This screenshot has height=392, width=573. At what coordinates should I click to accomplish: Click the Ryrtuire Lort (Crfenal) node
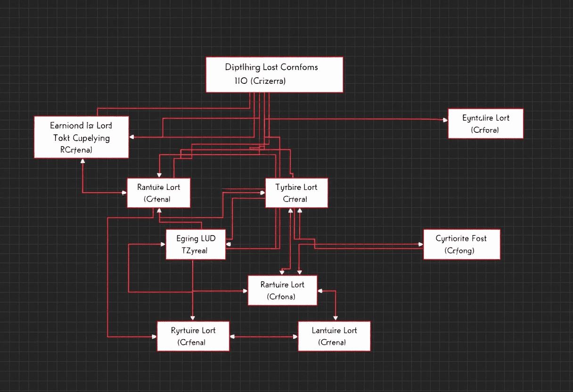193,336
